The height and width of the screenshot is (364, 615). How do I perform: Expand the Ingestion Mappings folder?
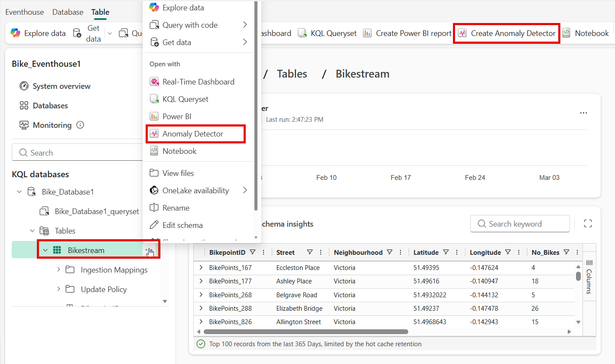tap(59, 270)
